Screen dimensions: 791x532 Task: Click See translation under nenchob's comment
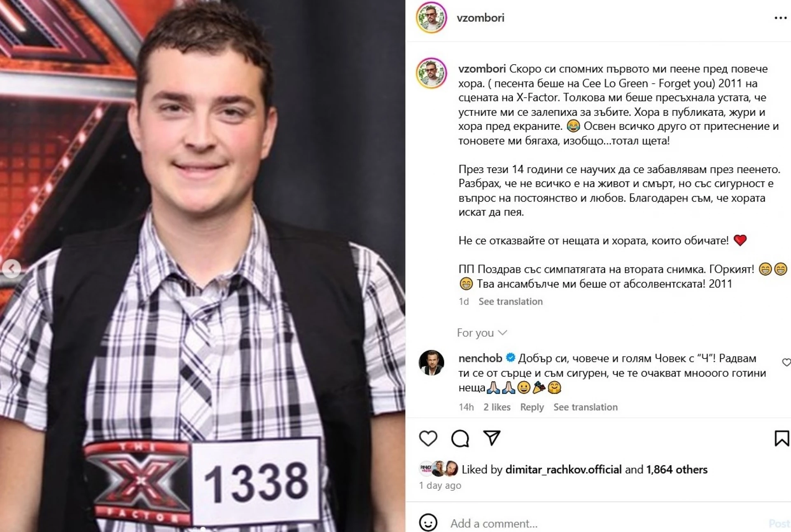585,407
